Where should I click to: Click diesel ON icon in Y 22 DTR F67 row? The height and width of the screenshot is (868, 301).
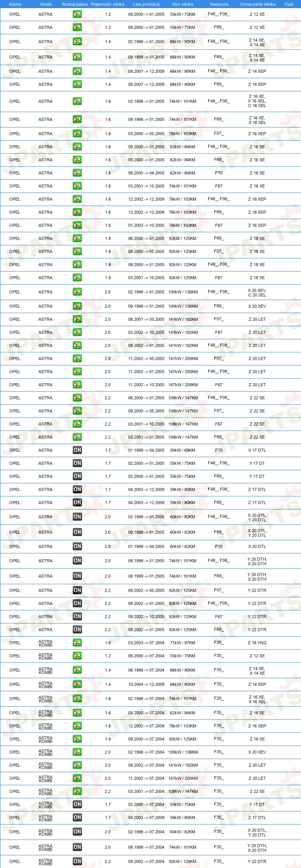[77, 617]
